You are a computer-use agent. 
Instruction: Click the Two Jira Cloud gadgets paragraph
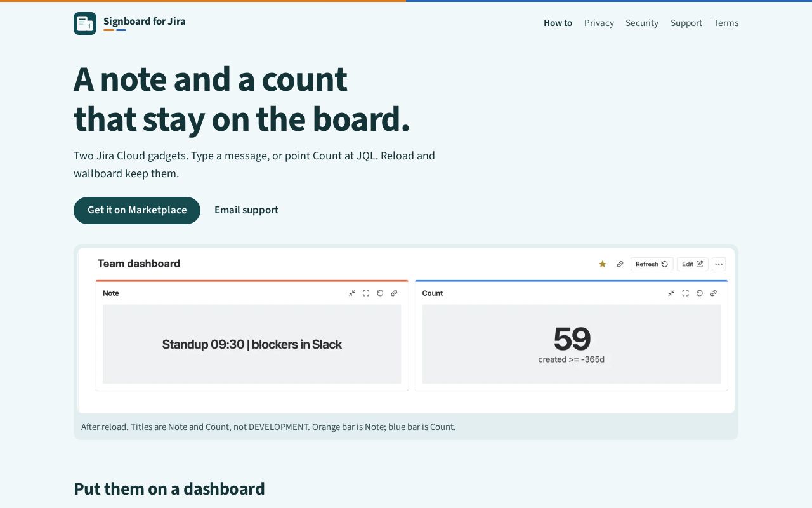coord(254,164)
